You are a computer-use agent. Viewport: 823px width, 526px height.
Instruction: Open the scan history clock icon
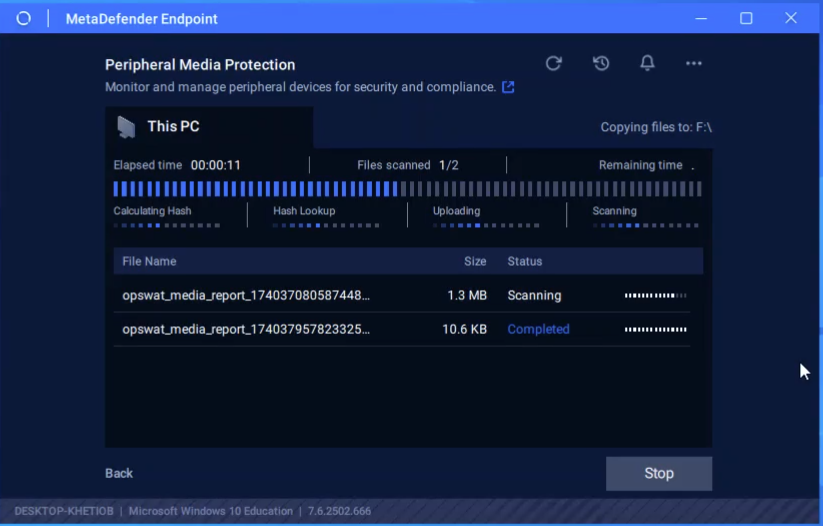coord(601,64)
